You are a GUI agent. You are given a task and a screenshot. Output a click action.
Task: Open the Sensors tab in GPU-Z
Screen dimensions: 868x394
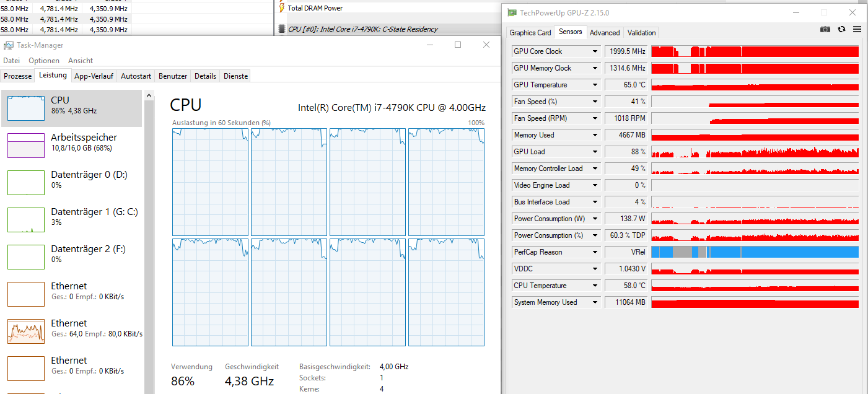point(570,32)
